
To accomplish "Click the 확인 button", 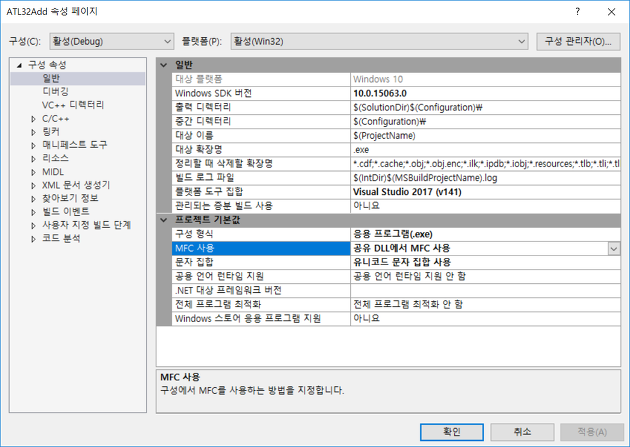I will [x=452, y=432].
